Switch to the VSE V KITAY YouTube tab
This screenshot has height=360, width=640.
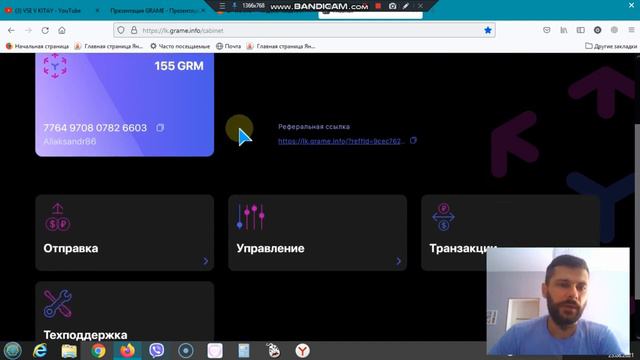48,11
